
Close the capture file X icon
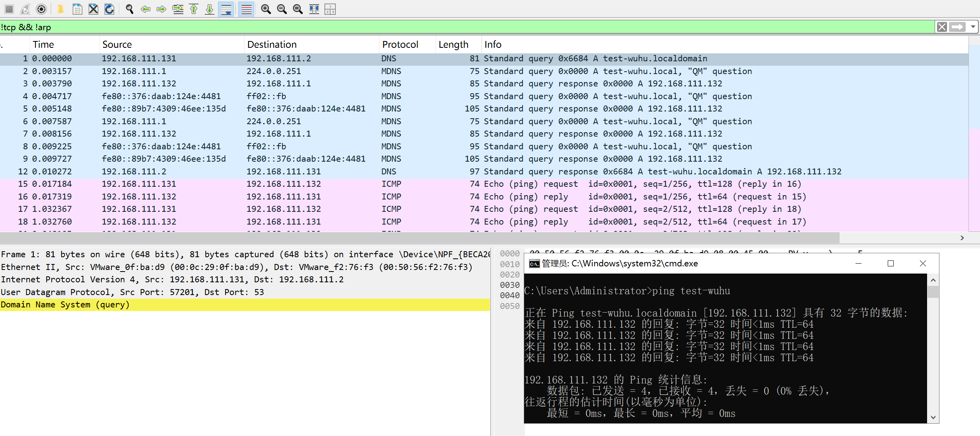[93, 9]
